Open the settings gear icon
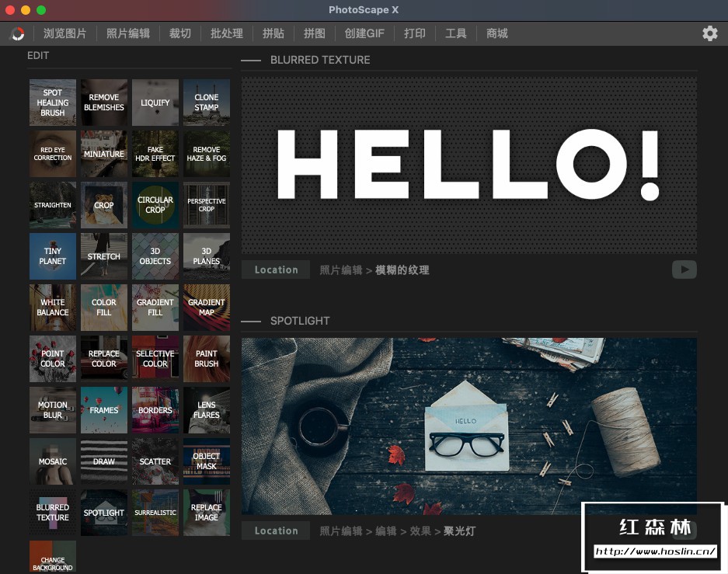Image resolution: width=728 pixels, height=574 pixels. pos(709,33)
